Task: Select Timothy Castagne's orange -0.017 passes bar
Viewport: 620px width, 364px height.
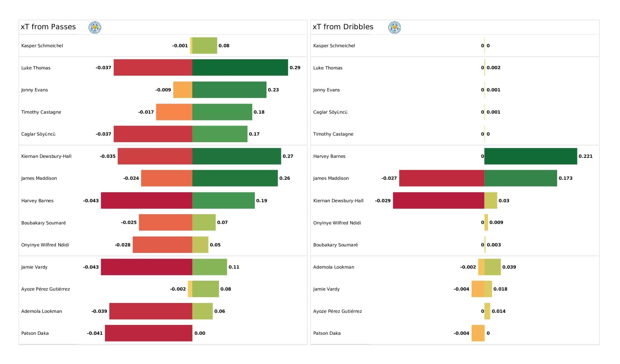Action: pyautogui.click(x=174, y=112)
